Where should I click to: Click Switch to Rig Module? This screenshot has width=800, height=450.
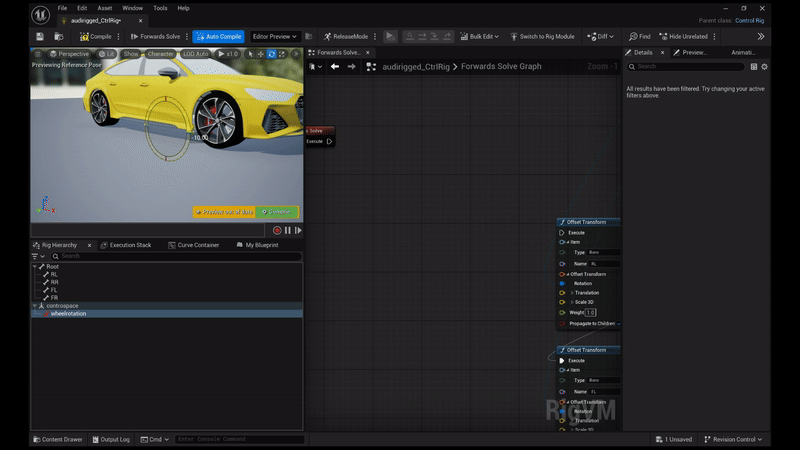[542, 37]
